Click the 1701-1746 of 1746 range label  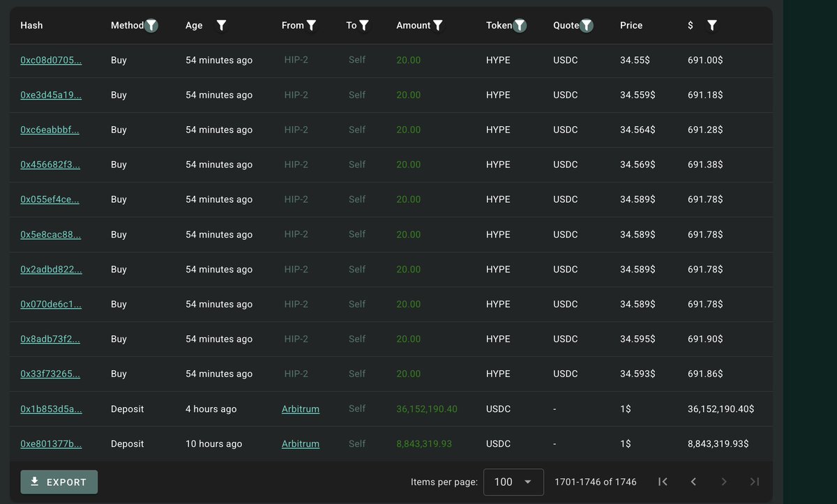click(596, 482)
